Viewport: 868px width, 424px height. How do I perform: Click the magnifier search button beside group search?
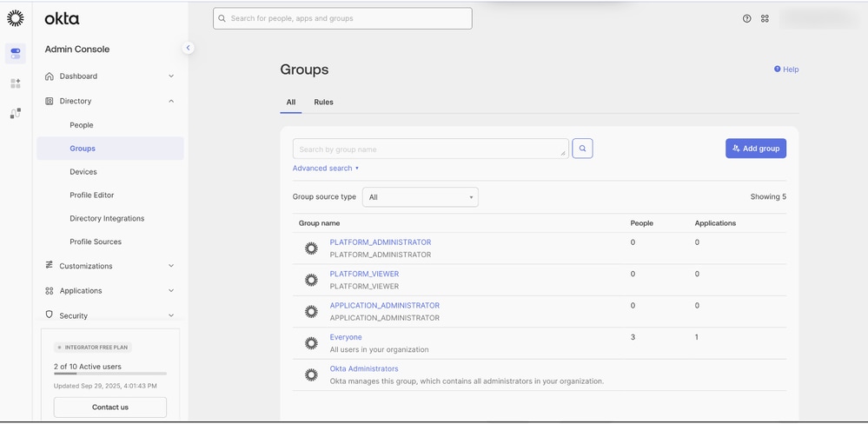click(x=582, y=149)
